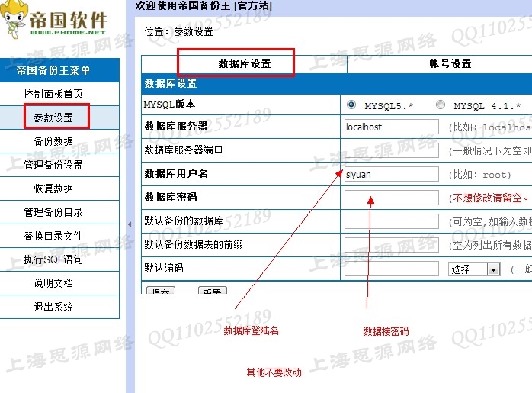Image resolution: width=532 pixels, height=393 pixels.
Task: Open 替换目录文件 in sidebar
Action: (x=53, y=236)
